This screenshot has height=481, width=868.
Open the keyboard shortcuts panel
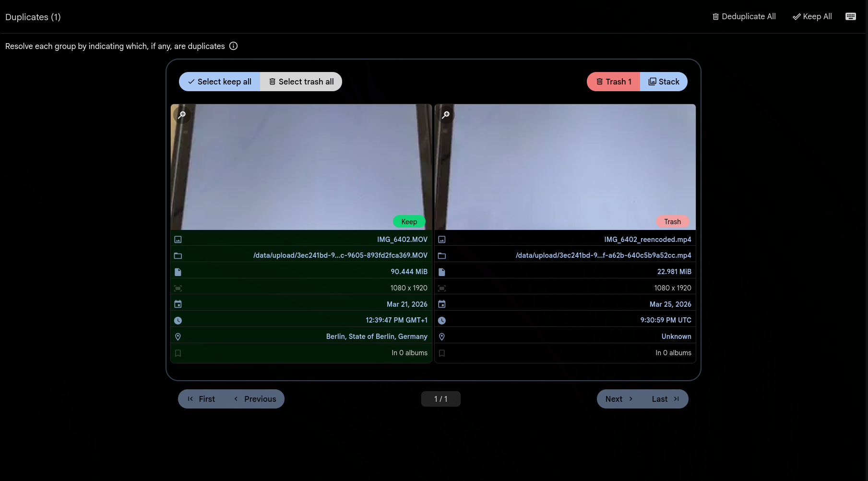tap(851, 16)
